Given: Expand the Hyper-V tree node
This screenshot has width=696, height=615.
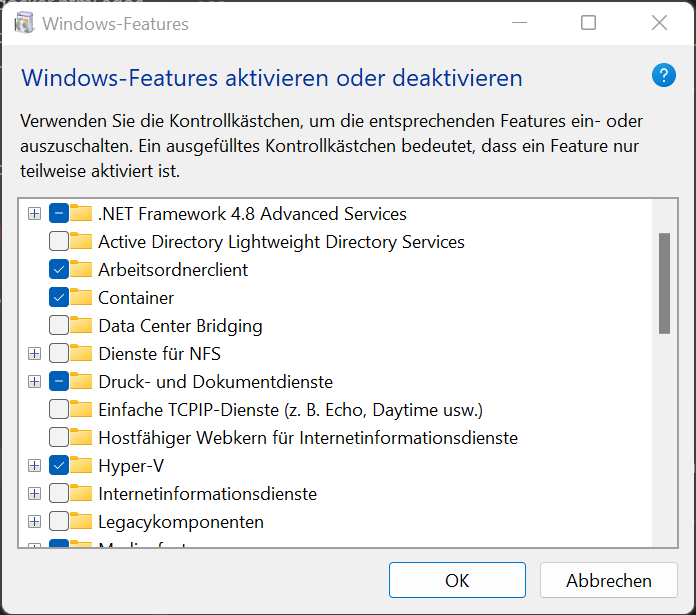Looking at the screenshot, I should [34, 465].
